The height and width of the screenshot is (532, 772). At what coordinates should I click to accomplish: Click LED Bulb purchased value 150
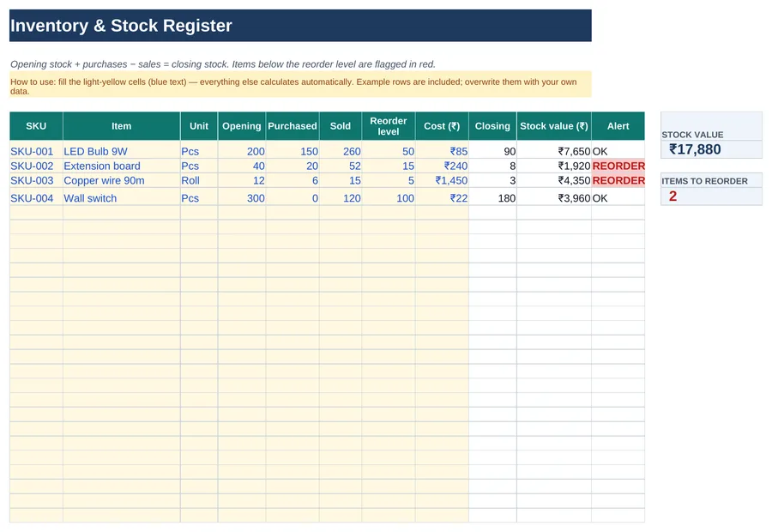pos(293,151)
